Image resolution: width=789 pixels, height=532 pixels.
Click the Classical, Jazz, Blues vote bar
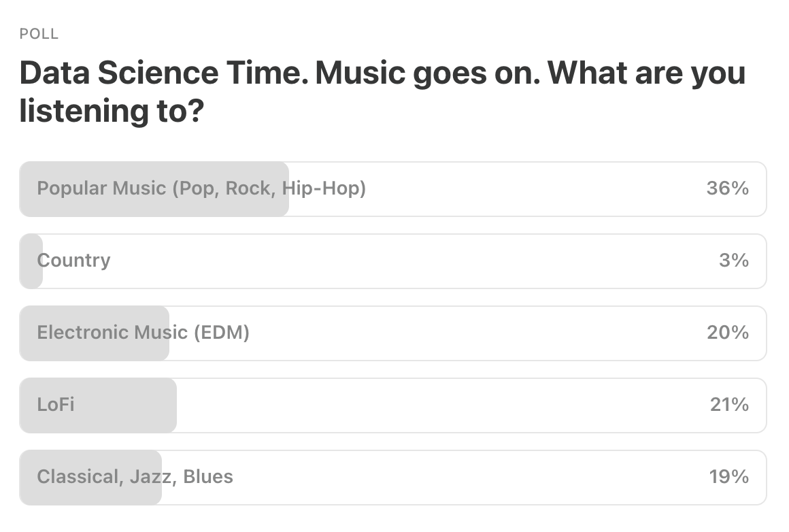coord(89,477)
